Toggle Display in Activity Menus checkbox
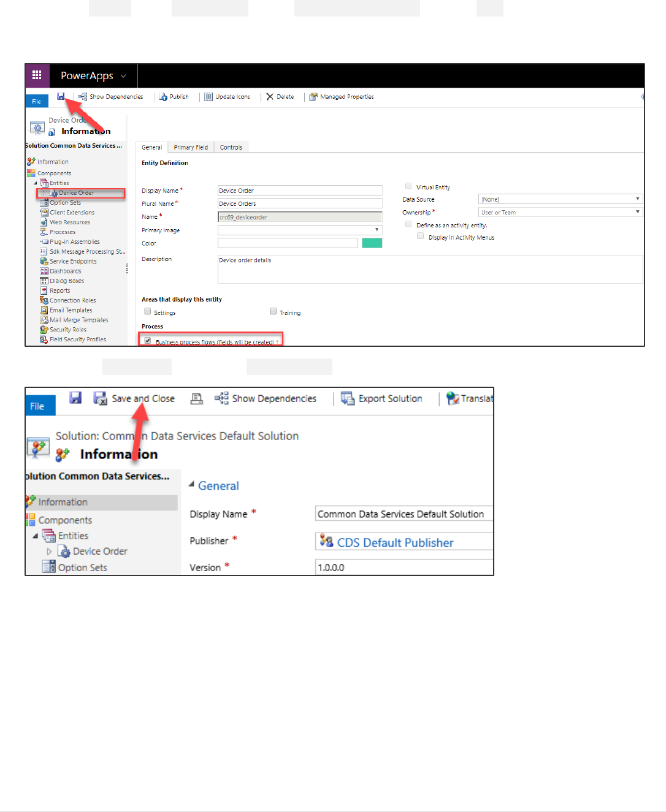 (420, 236)
